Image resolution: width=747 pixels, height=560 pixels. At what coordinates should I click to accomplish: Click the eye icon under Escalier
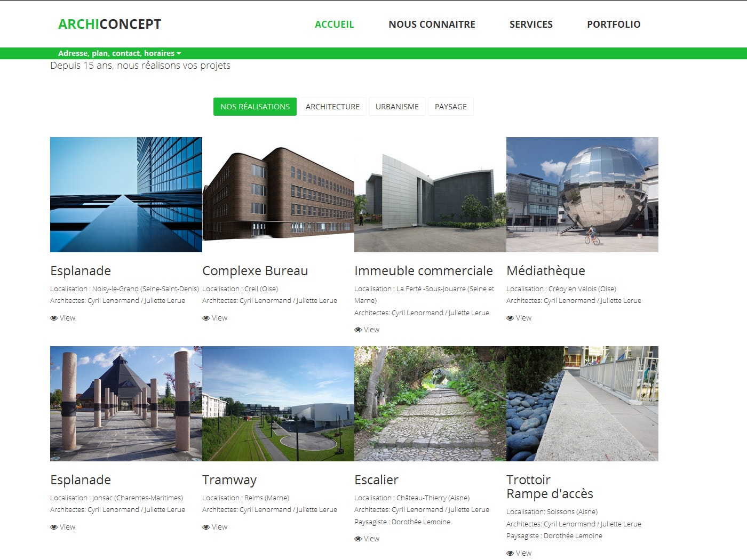click(358, 539)
